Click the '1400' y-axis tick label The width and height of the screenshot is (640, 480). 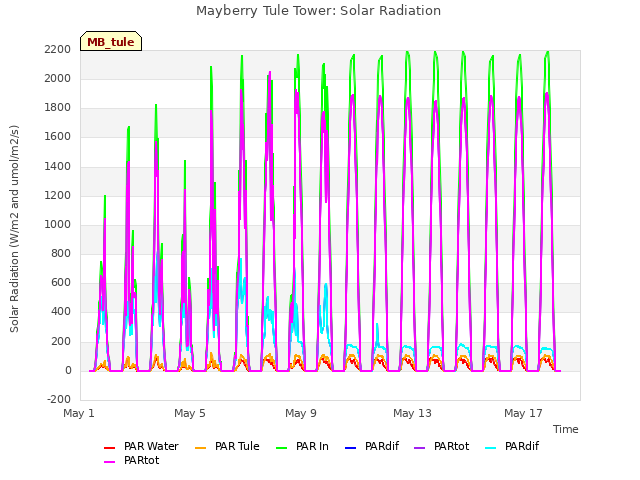[x=58, y=167]
